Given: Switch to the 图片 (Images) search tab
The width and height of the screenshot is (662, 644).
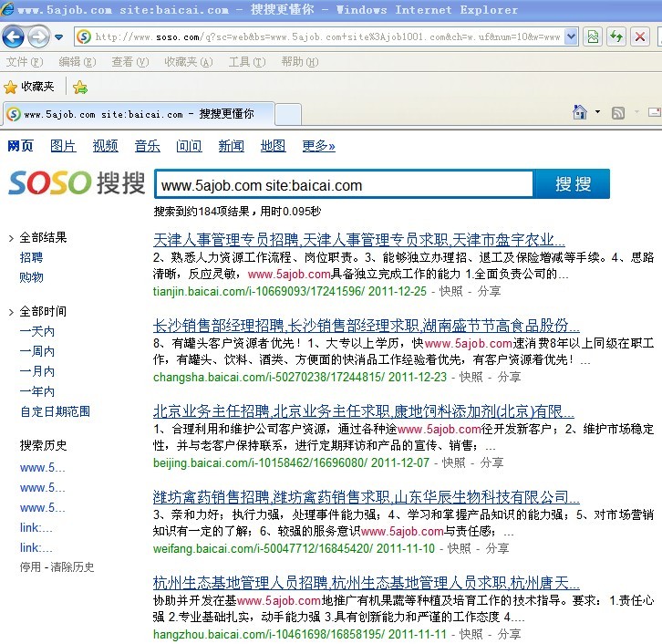Looking at the screenshot, I should (63, 146).
